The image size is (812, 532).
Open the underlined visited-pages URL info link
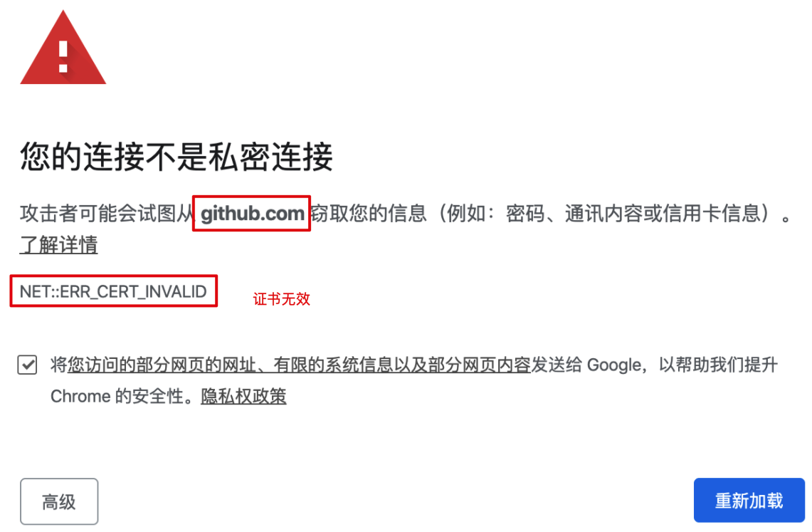(299, 365)
